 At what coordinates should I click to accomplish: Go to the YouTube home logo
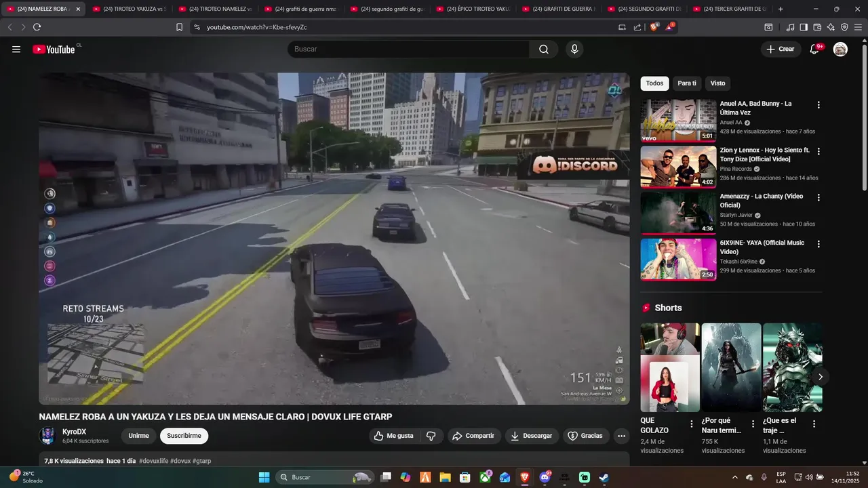[x=54, y=49]
